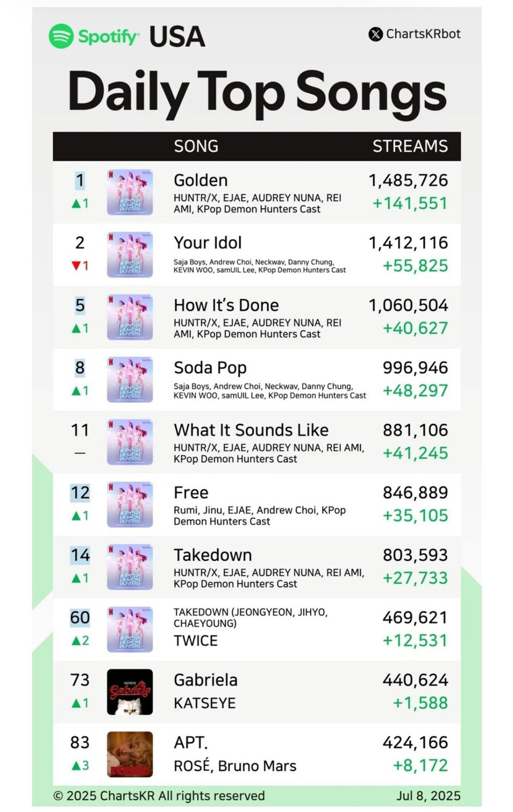
Task: Click the green up arrow under rank 73
Action: 76,703
